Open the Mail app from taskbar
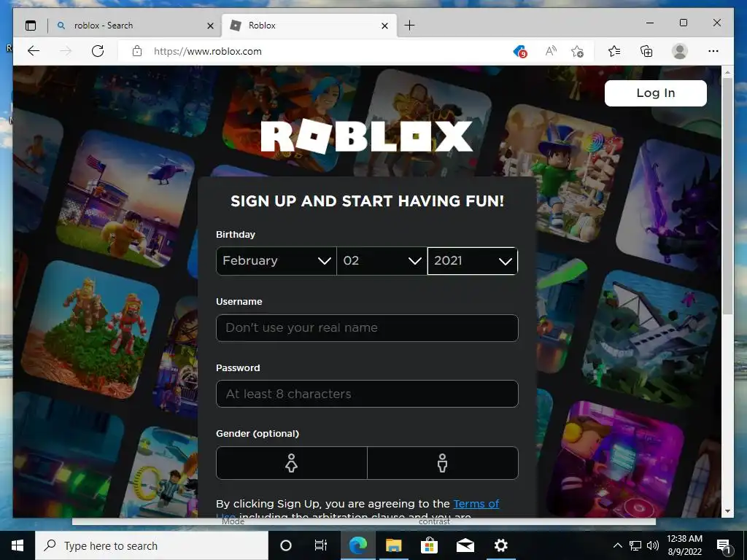Image resolution: width=747 pixels, height=560 pixels. click(465, 545)
